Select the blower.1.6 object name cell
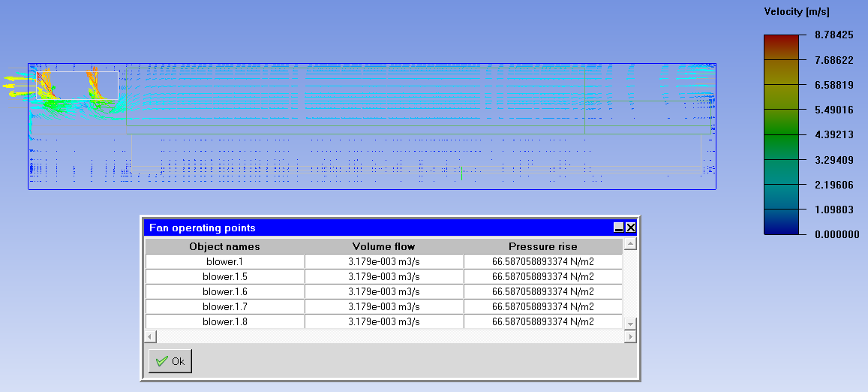The image size is (868, 392). (x=225, y=291)
